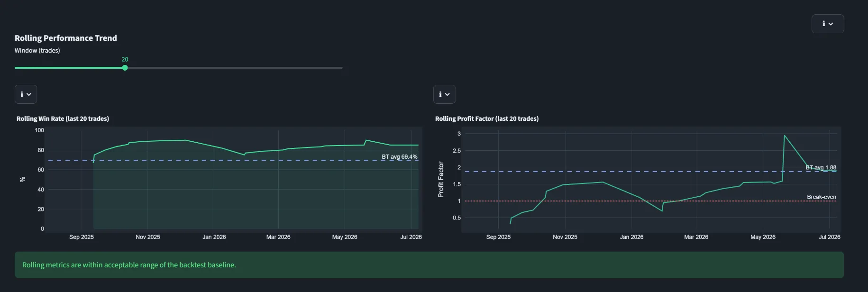
Task: Click the unfilled gray part of the slider track
Action: point(235,68)
